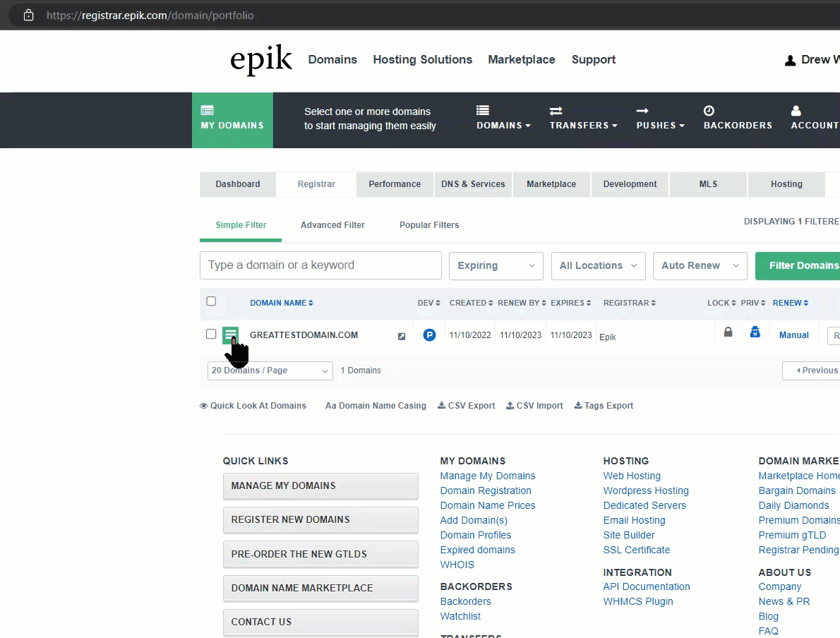Click PRE-ORDER THE NEW GTLDS button
The height and width of the screenshot is (638, 840).
(x=320, y=554)
